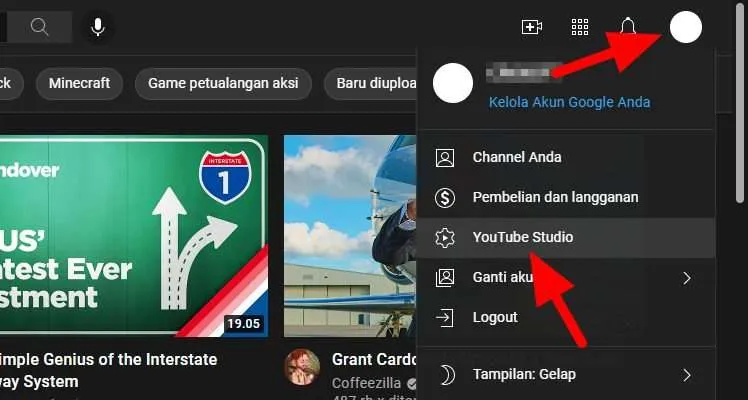Open the Interstate highway video thumbnail
The image size is (748, 400).
point(134,236)
